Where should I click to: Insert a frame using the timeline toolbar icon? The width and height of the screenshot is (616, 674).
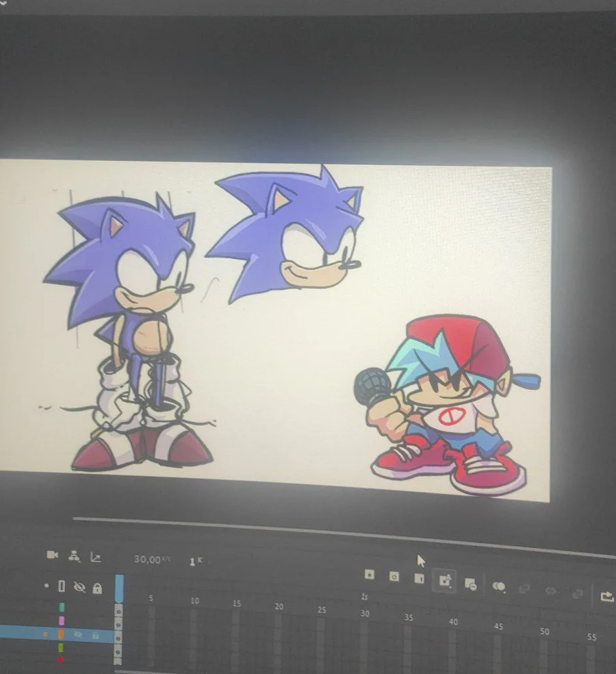pos(420,579)
